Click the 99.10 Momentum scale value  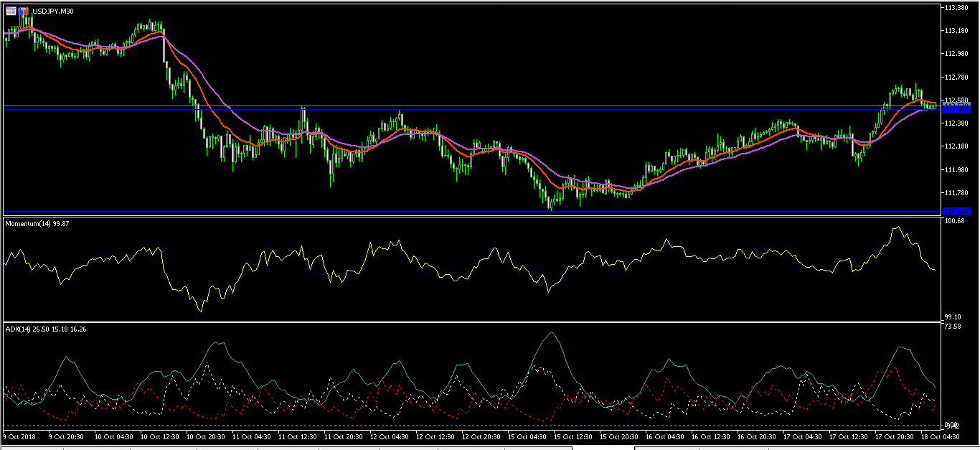point(954,317)
